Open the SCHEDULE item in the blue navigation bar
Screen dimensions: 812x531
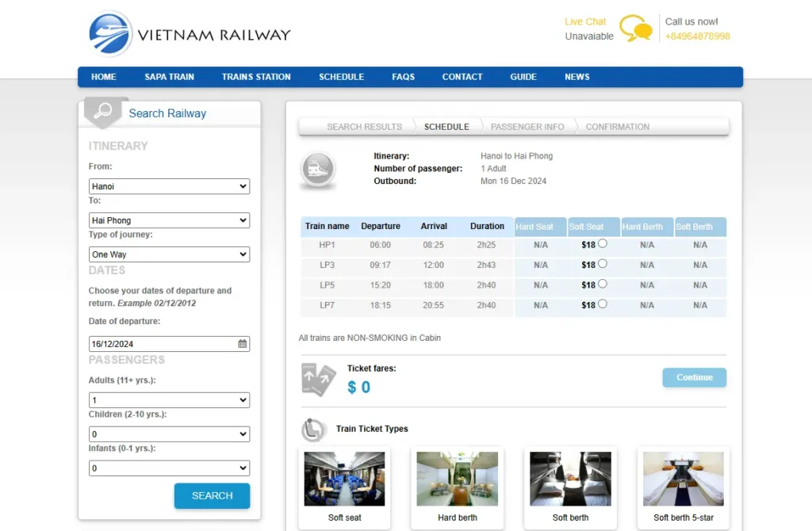click(341, 77)
